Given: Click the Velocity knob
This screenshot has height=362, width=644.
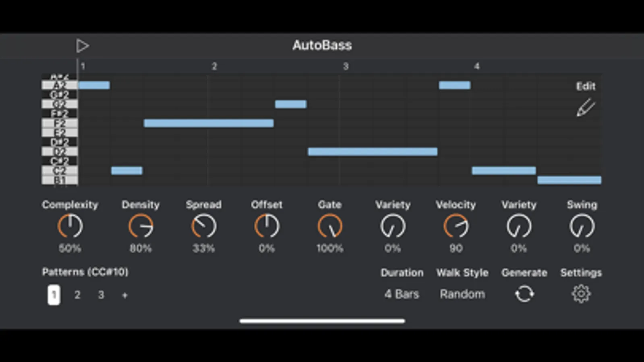Looking at the screenshot, I should tap(456, 226).
